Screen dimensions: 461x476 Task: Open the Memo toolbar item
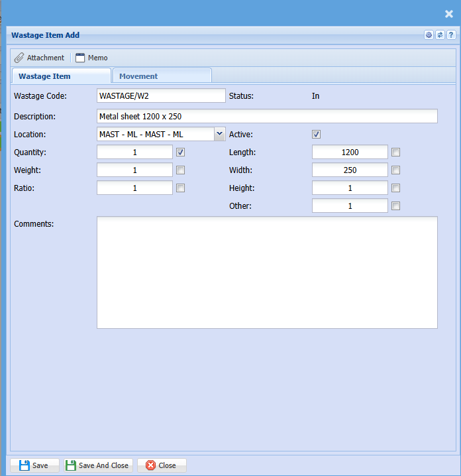[91, 58]
